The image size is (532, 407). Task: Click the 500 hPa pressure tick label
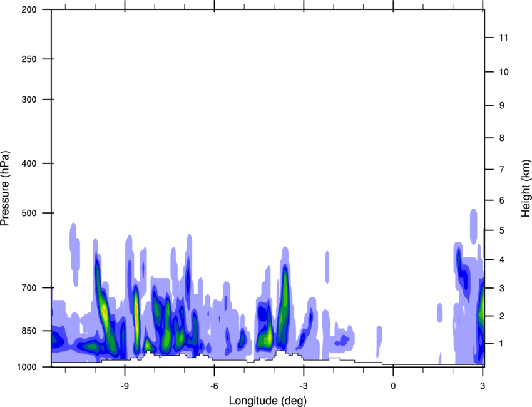click(29, 213)
